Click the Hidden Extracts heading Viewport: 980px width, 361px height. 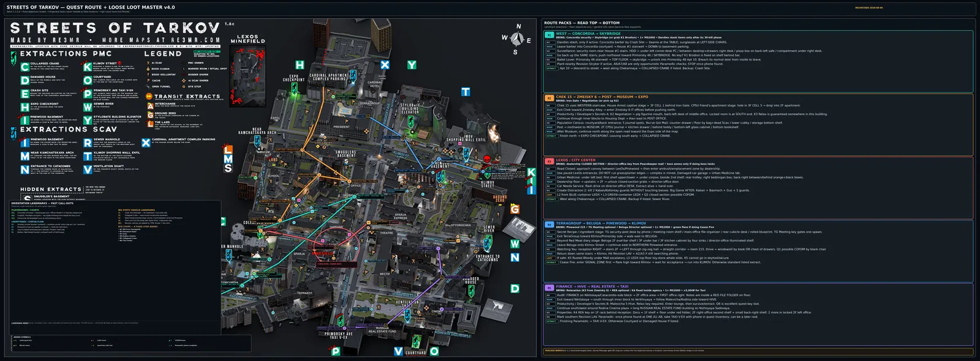[x=51, y=190]
